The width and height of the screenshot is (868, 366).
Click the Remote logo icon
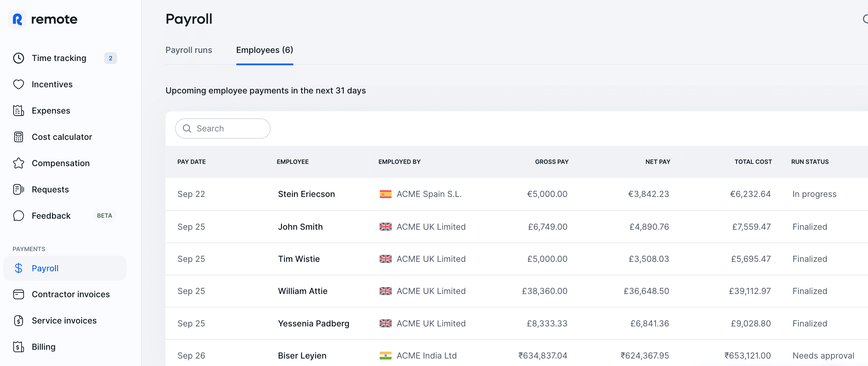[x=17, y=19]
